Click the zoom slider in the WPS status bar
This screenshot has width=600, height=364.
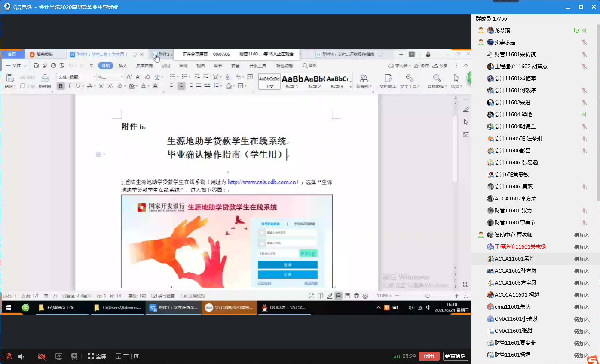(x=427, y=296)
